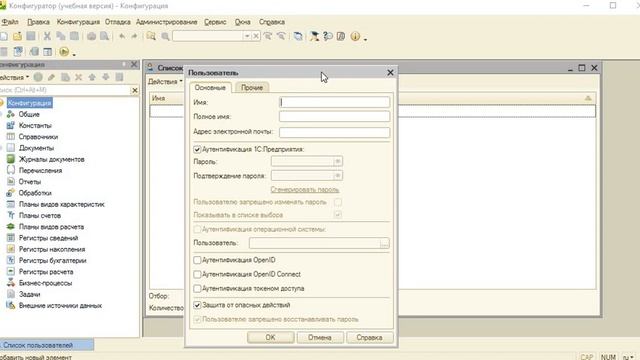Switch to the Основные tab
The image size is (640, 360).
(x=210, y=88)
